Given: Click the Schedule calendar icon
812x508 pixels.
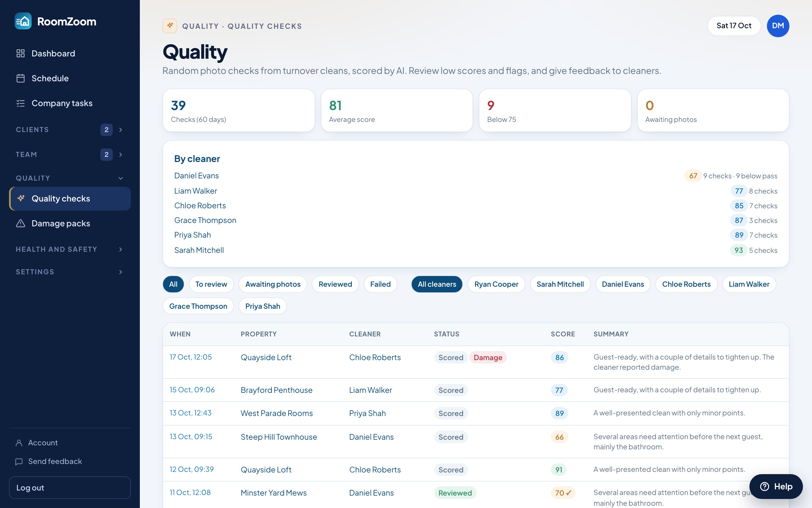Looking at the screenshot, I should [21, 78].
